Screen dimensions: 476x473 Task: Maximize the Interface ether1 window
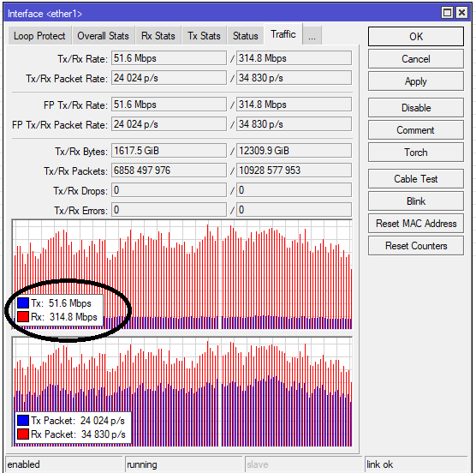pos(447,13)
